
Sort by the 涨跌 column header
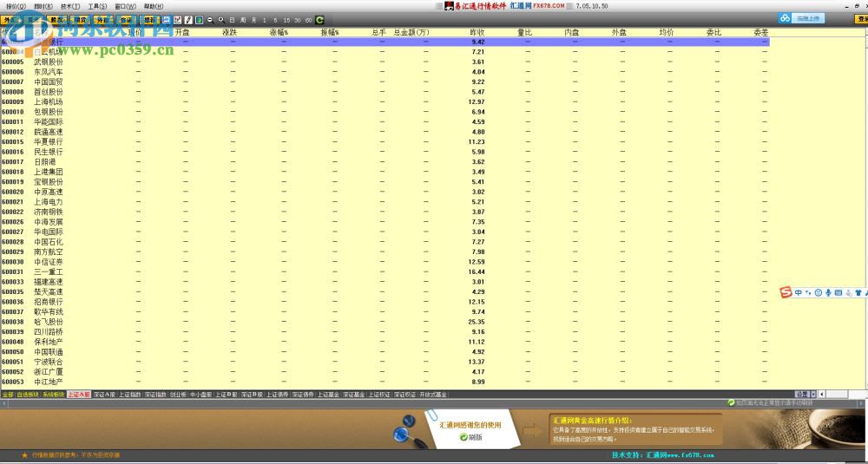230,33
